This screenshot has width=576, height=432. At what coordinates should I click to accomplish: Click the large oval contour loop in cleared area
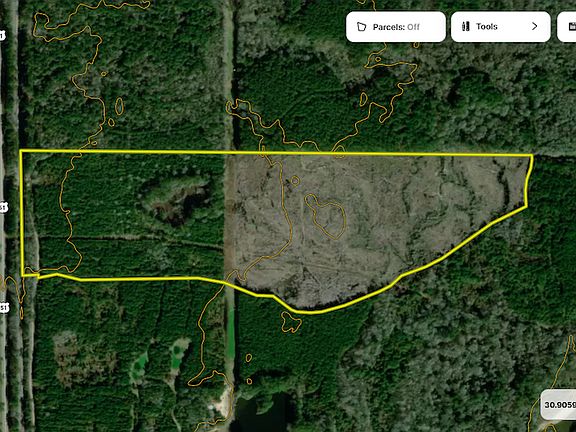325,217
